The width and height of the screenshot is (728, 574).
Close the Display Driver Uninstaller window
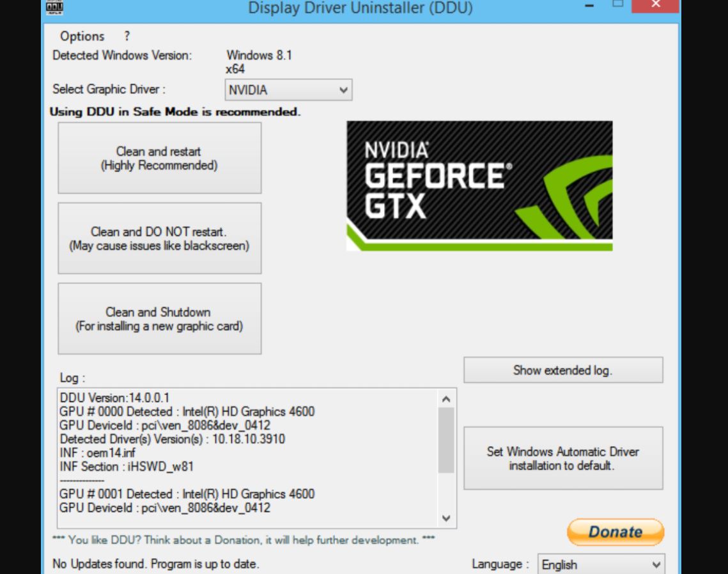655,5
